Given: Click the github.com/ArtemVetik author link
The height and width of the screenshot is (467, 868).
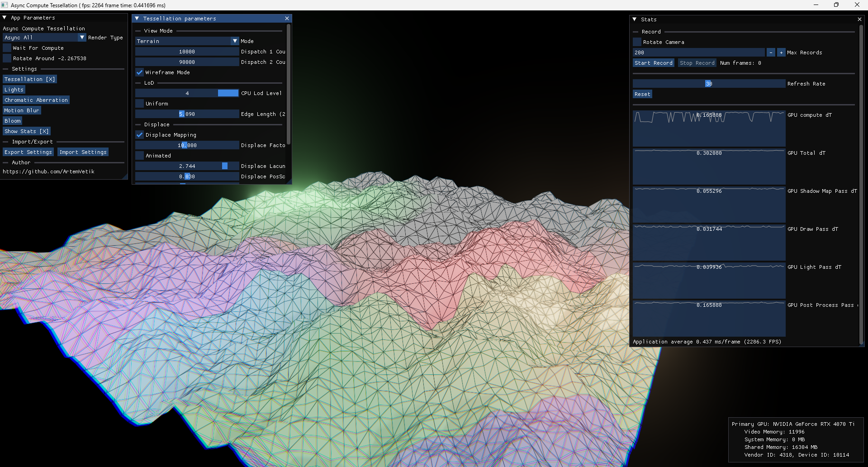Looking at the screenshot, I should tap(48, 172).
